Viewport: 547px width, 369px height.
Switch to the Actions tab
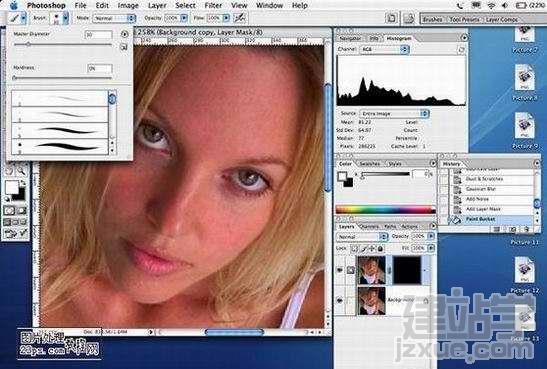click(x=410, y=227)
